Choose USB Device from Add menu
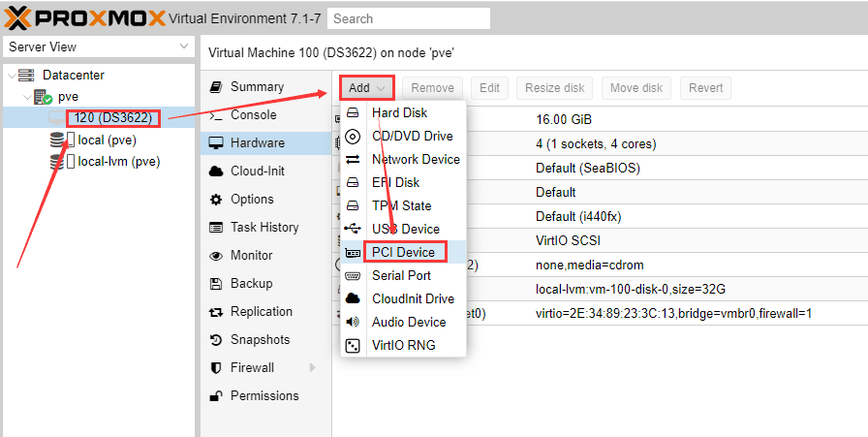The height and width of the screenshot is (437, 868). pos(404,230)
